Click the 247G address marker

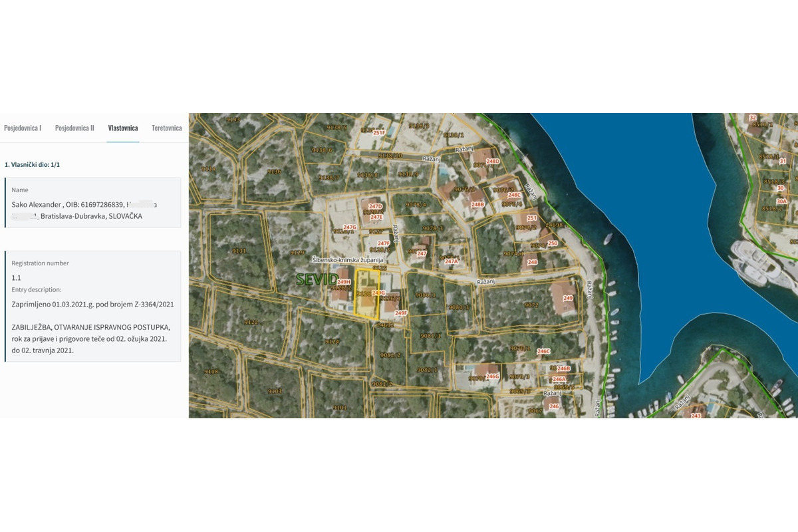tap(350, 227)
